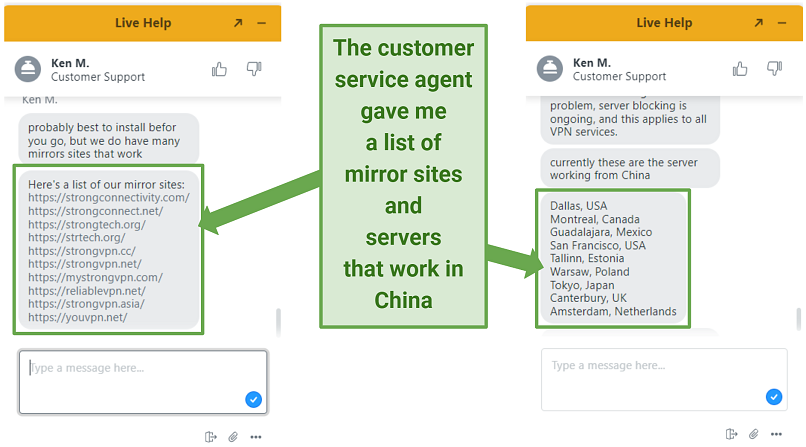Give thumbs up in right chat
The height and width of the screenshot is (447, 806).
(x=740, y=68)
